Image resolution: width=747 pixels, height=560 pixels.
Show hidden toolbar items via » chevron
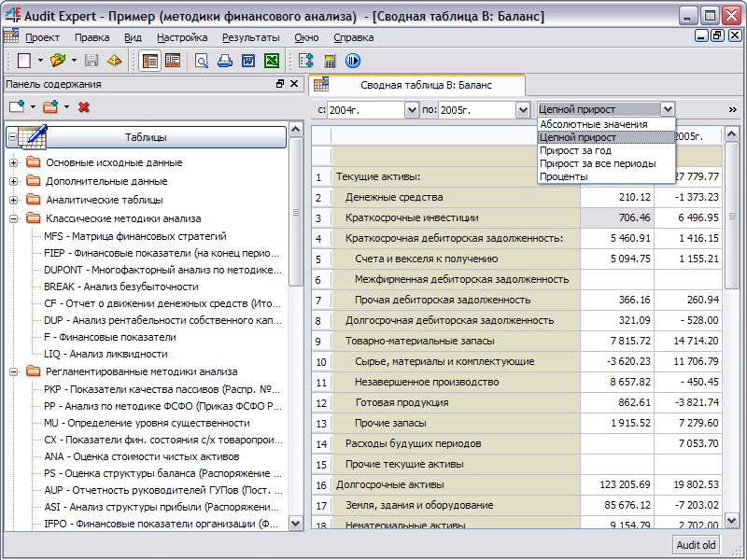point(733,110)
